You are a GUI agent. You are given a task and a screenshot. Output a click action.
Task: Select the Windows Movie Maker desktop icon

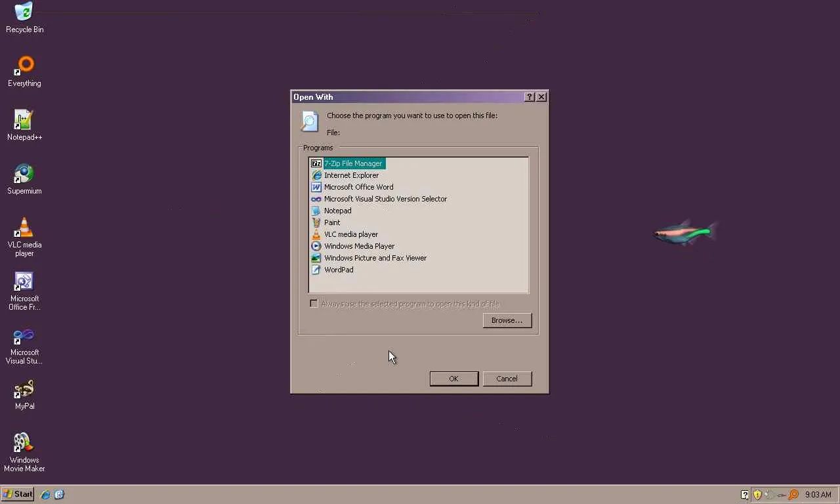[x=24, y=452]
